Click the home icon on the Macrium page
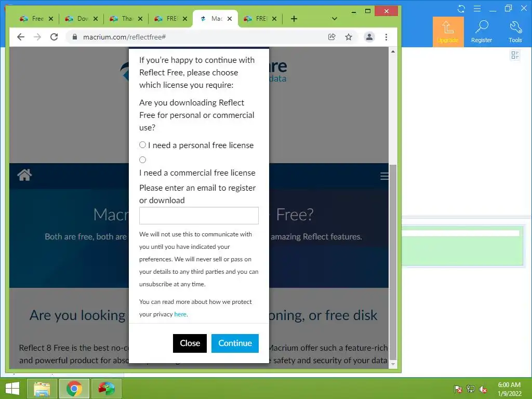The height and width of the screenshot is (399, 532). pyautogui.click(x=24, y=175)
